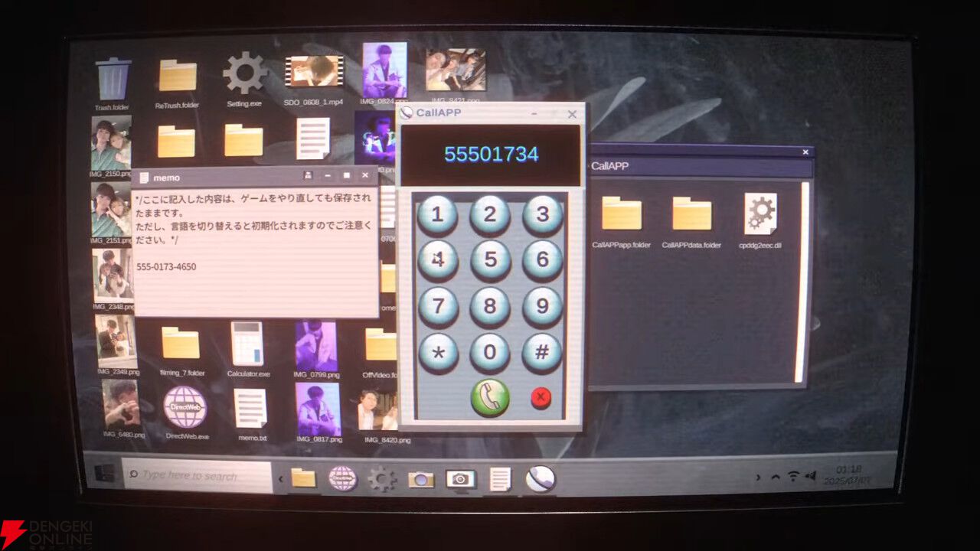Click the left chevron beside the taskbar icons
Image resolution: width=980 pixels, height=551 pixels.
pos(280,479)
